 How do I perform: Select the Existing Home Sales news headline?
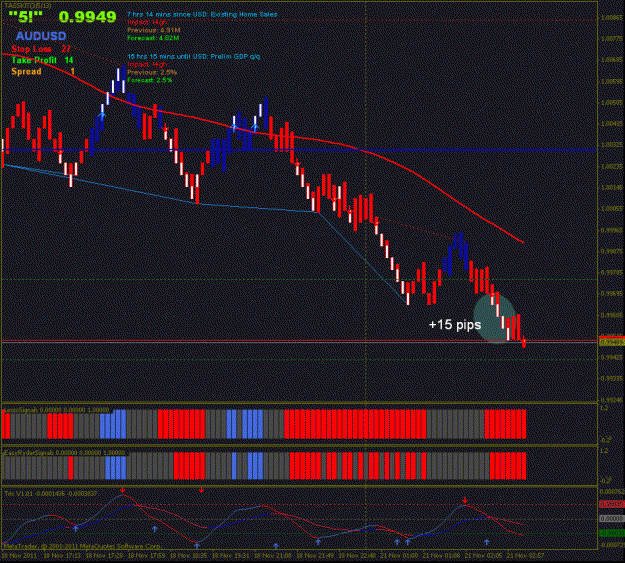tap(202, 15)
